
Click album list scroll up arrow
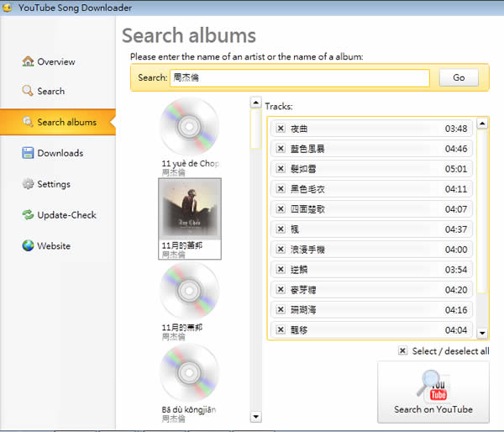[x=255, y=103]
